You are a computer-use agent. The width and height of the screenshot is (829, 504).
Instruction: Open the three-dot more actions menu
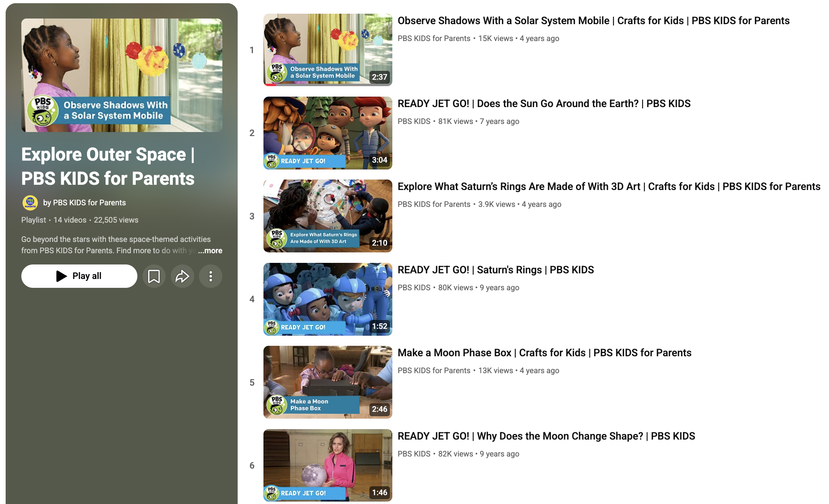211,276
